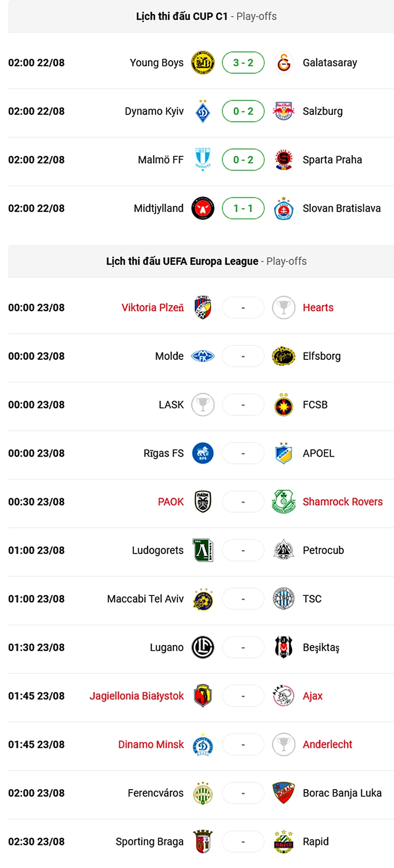Click the Galatasaray club logo
This screenshot has width=394, height=868.
(x=284, y=63)
